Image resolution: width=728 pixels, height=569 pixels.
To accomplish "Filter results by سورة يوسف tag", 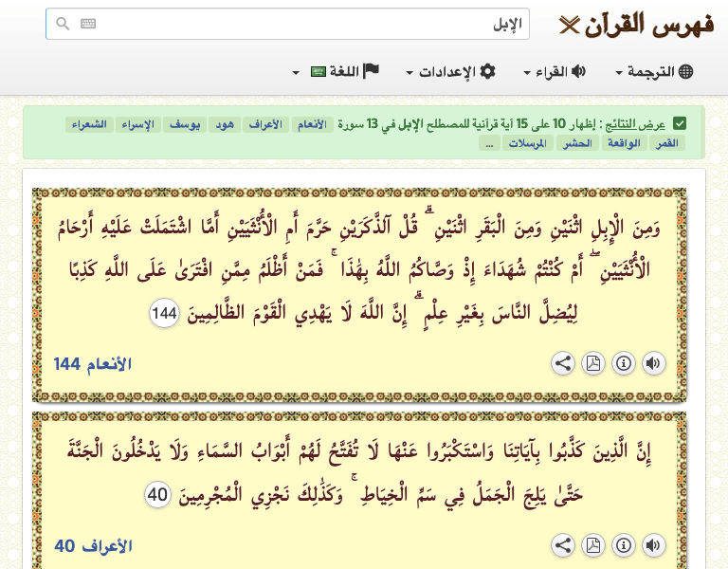I will coord(185,124).
